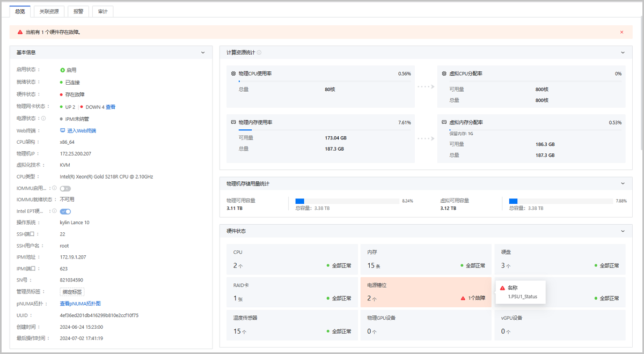The image size is (644, 354).
Task: Click the 查看 link for NIC status
Action: [x=111, y=107]
